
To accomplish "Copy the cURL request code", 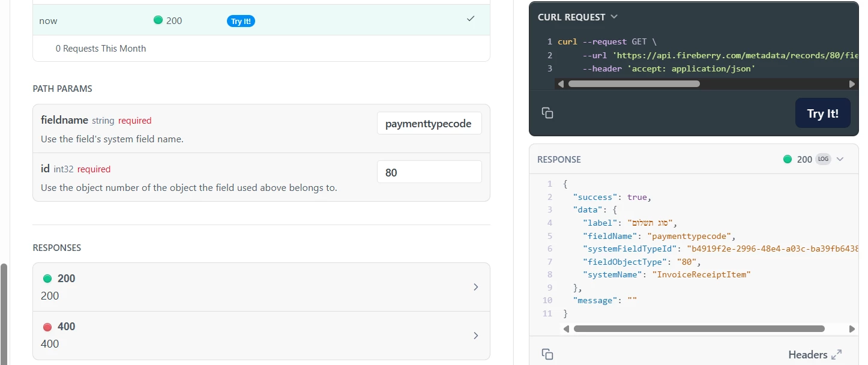I will point(547,113).
